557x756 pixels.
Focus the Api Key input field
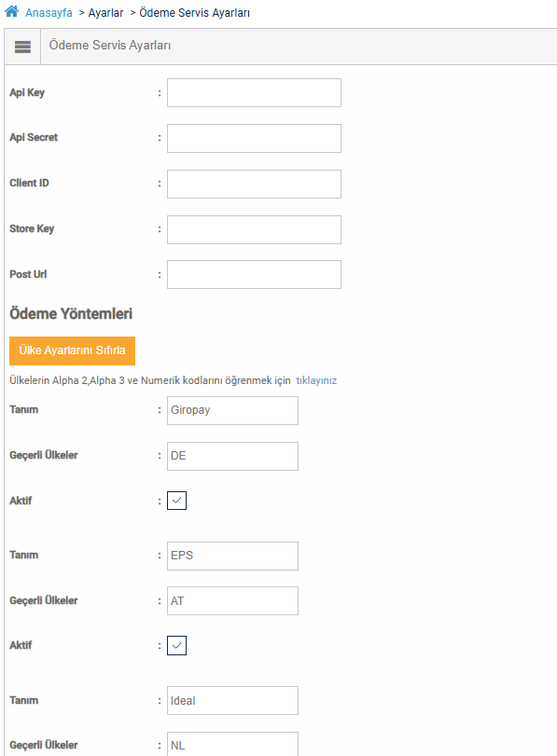pyautogui.click(x=254, y=92)
